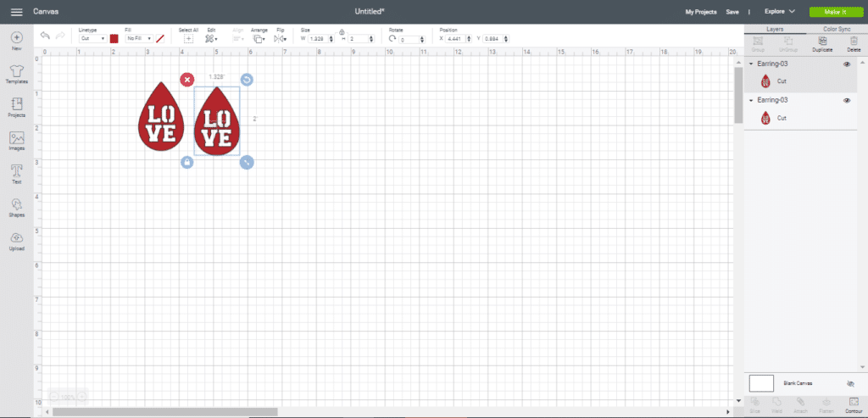The image size is (868, 418).
Task: Open the Images library
Action: [x=16, y=140]
